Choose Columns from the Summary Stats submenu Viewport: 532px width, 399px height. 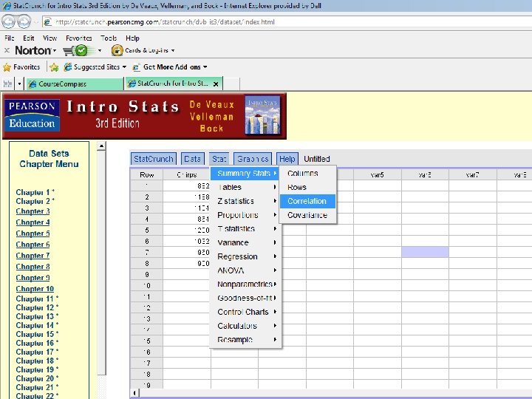tap(307, 174)
